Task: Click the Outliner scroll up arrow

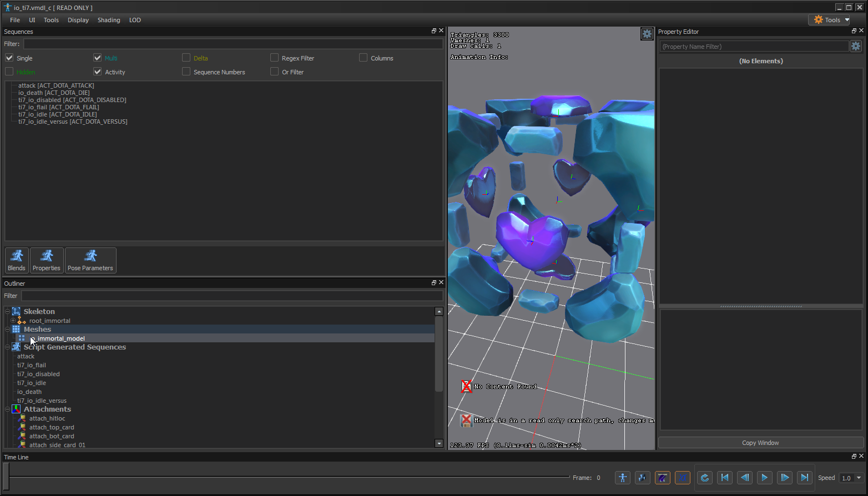Action: [x=439, y=311]
